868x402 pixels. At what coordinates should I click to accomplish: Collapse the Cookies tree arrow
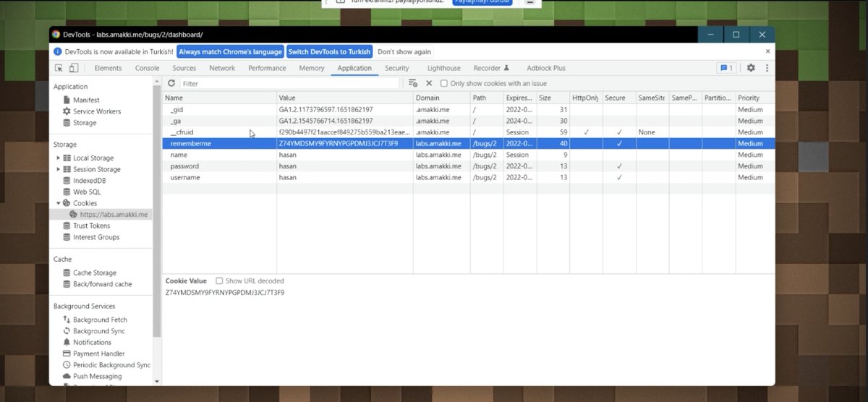[x=59, y=203]
